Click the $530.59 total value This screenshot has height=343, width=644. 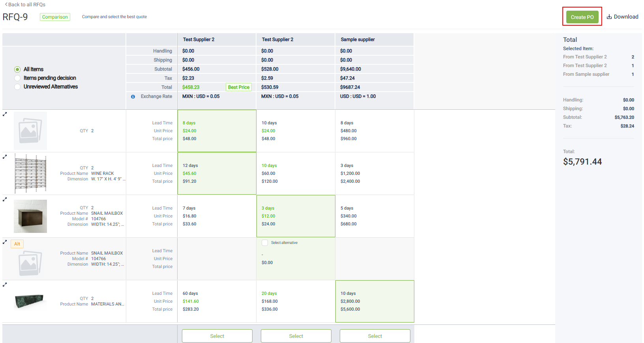[270, 87]
